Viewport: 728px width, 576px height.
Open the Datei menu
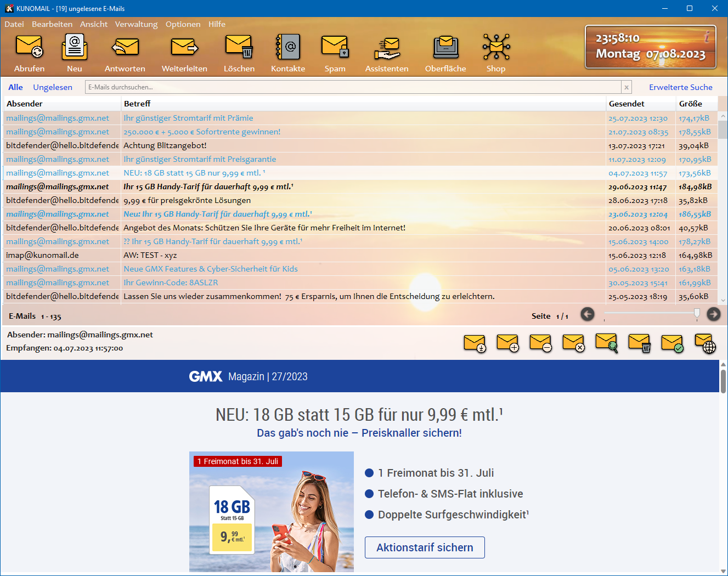(14, 24)
